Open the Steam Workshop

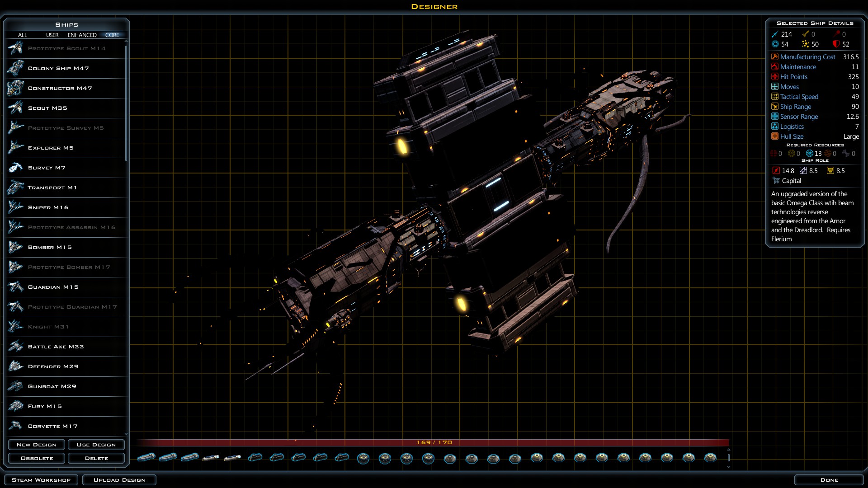tap(41, 480)
